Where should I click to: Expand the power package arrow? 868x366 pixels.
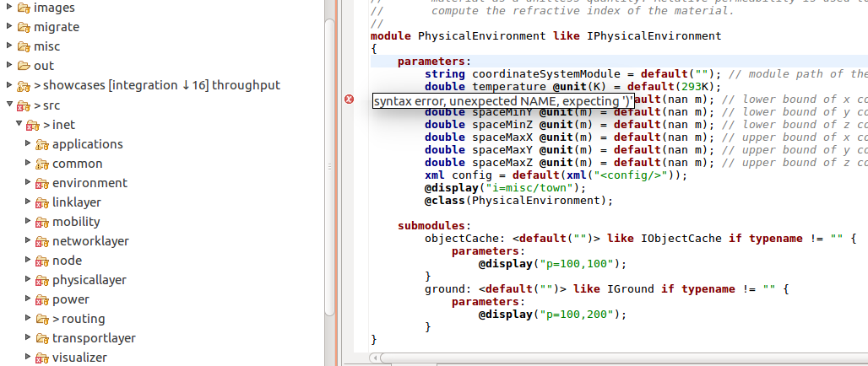point(28,299)
